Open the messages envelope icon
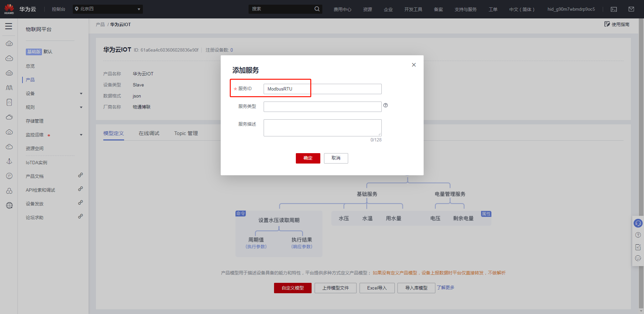 click(631, 9)
